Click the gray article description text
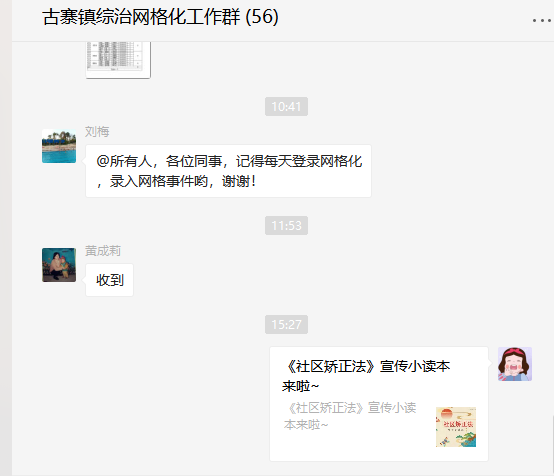This screenshot has height=476, width=554. click(x=350, y=416)
